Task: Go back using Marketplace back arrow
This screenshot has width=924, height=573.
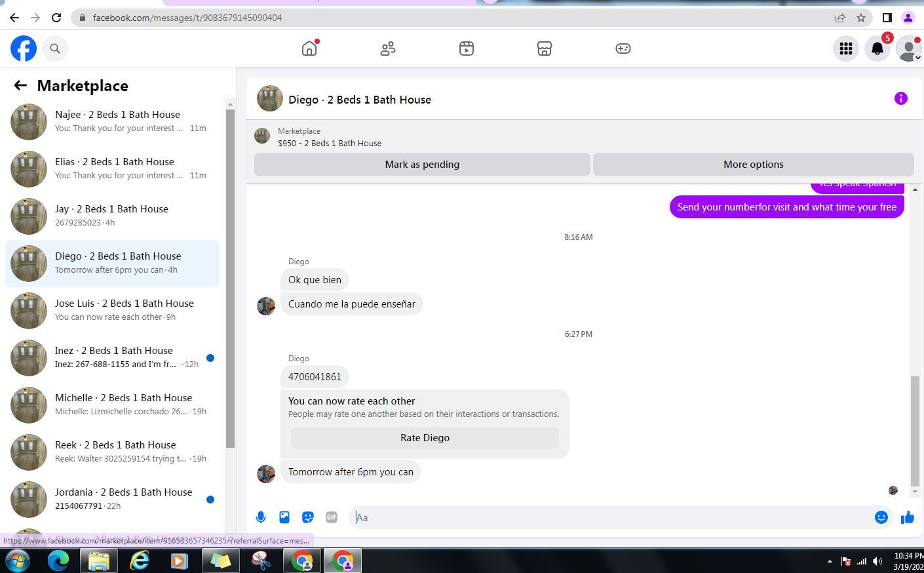Action: coord(20,85)
